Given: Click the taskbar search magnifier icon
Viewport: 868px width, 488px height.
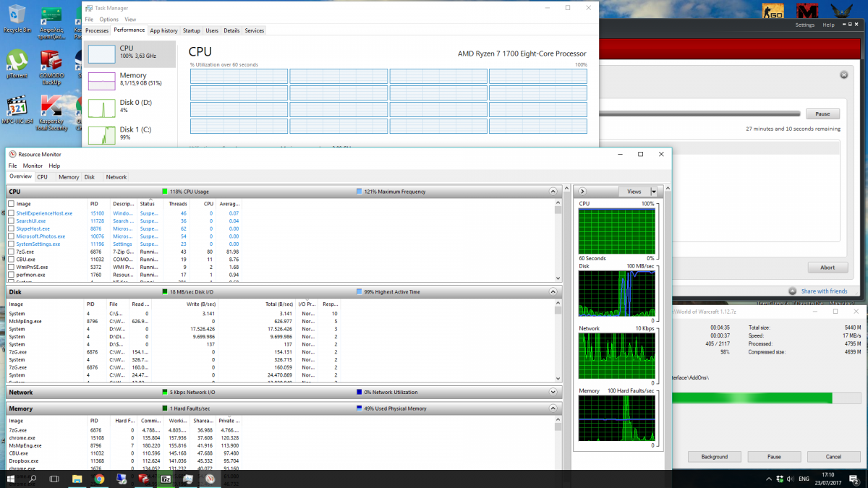Looking at the screenshot, I should click(x=33, y=479).
